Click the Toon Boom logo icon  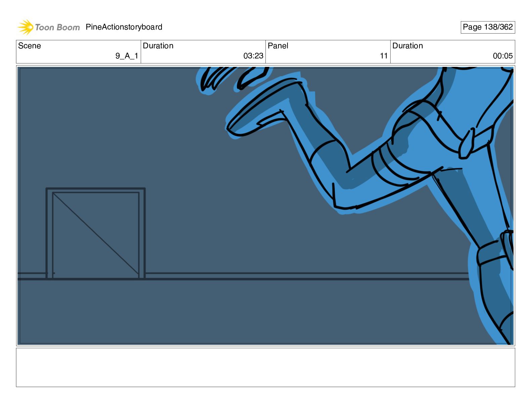(x=26, y=27)
